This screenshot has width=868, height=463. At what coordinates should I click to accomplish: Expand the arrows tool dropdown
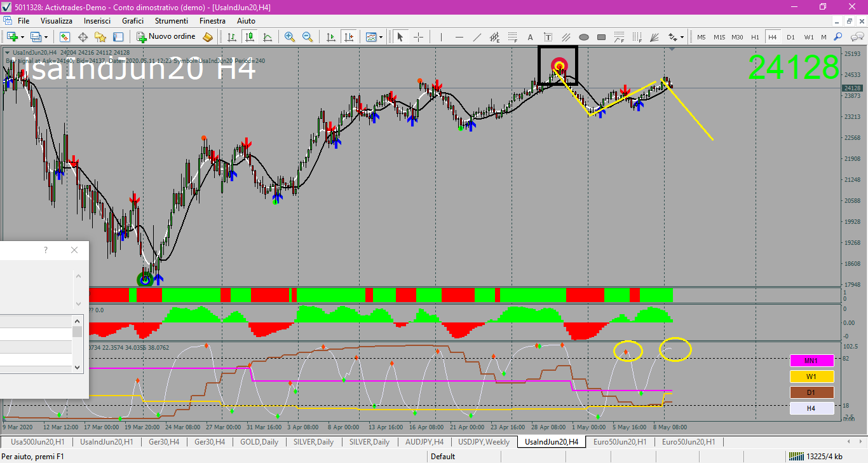coord(682,37)
